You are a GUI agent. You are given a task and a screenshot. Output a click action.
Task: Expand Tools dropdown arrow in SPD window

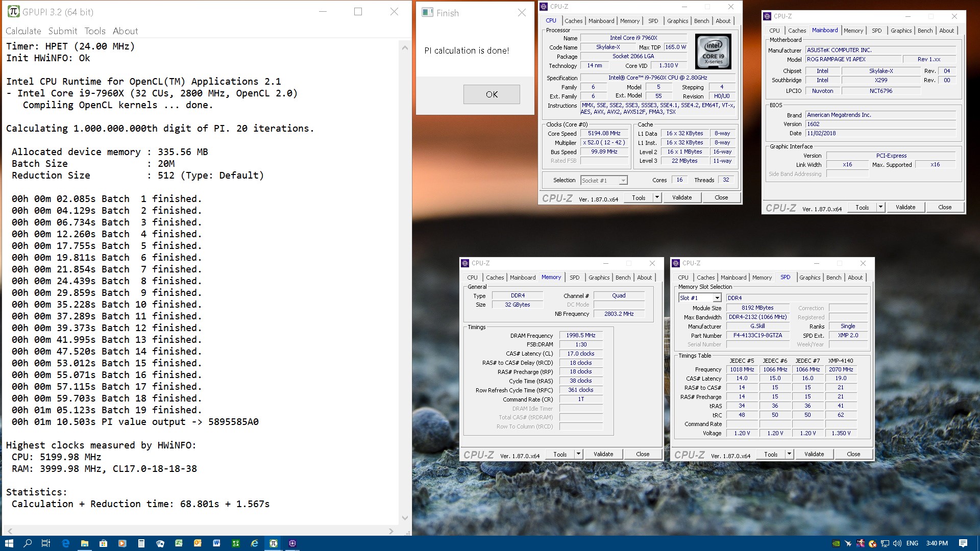tap(789, 454)
